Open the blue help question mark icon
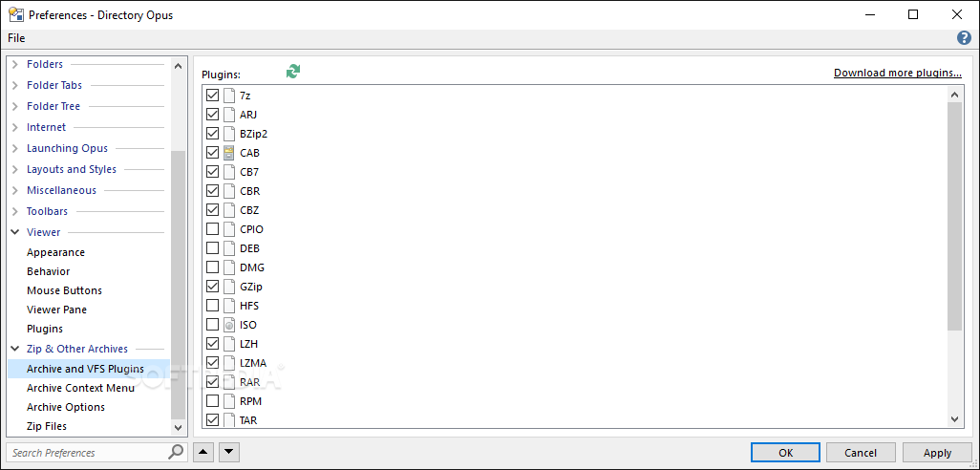The image size is (980, 470). (x=964, y=38)
